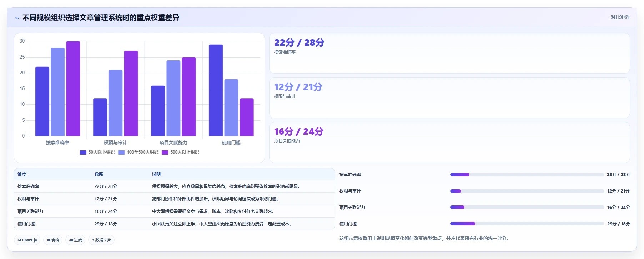The image size is (644, 259).
Task: Click the 搜索准确率 table row label
Action: pyautogui.click(x=28, y=186)
